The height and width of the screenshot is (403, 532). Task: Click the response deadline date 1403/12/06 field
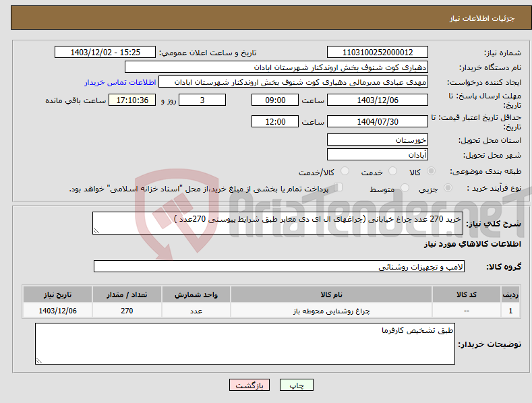coord(378,100)
